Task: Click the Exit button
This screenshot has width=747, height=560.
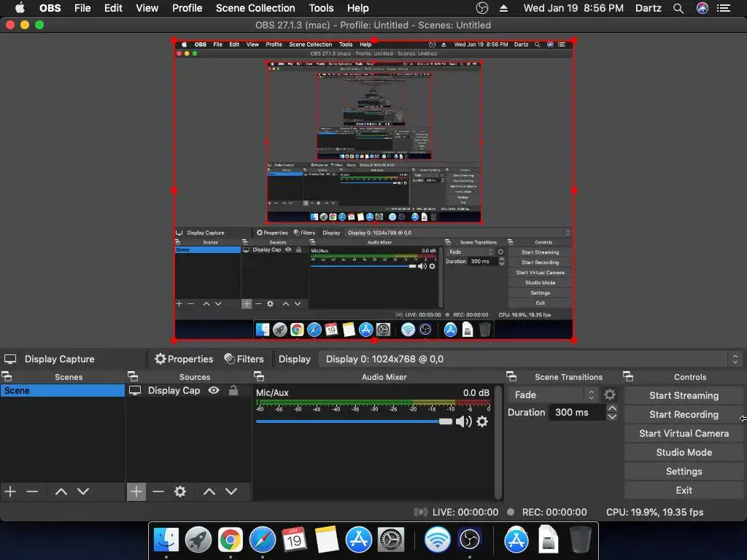Action: 684,491
